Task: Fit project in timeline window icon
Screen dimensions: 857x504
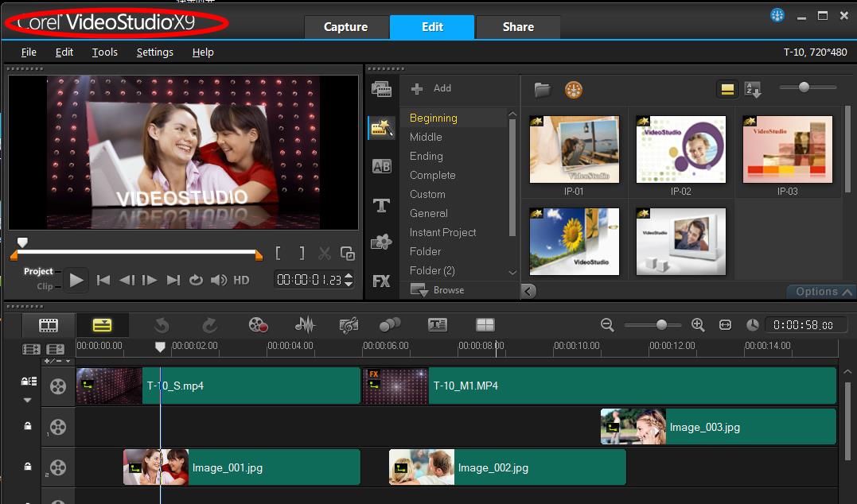Action: [725, 325]
